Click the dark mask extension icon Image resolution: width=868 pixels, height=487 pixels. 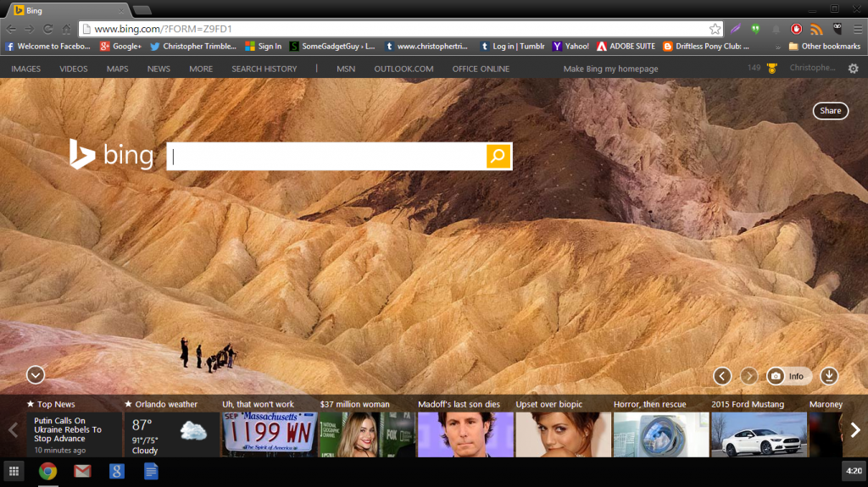point(837,29)
